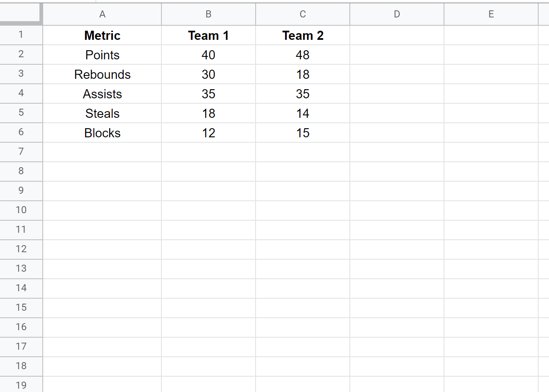This screenshot has height=392, width=549.
Task: Click the column D header
Action: (x=397, y=14)
